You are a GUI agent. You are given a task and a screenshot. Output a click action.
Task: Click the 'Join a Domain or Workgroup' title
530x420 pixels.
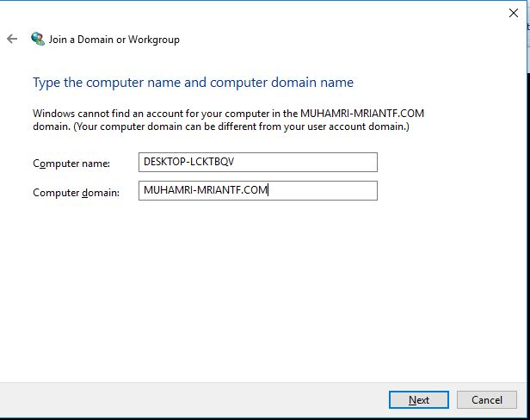114,40
